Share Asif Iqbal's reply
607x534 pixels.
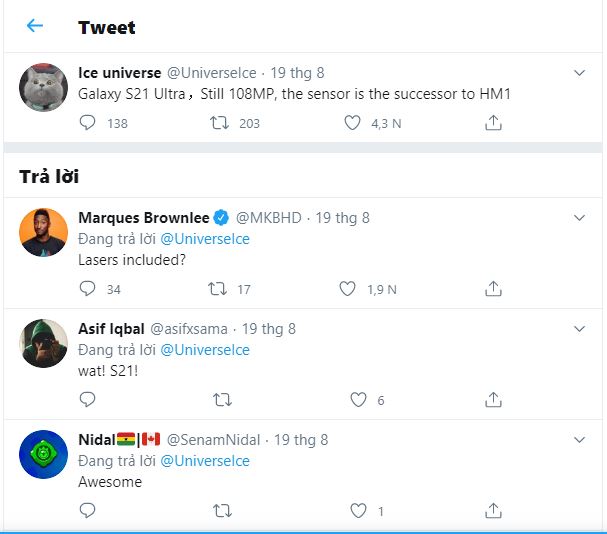[492, 400]
